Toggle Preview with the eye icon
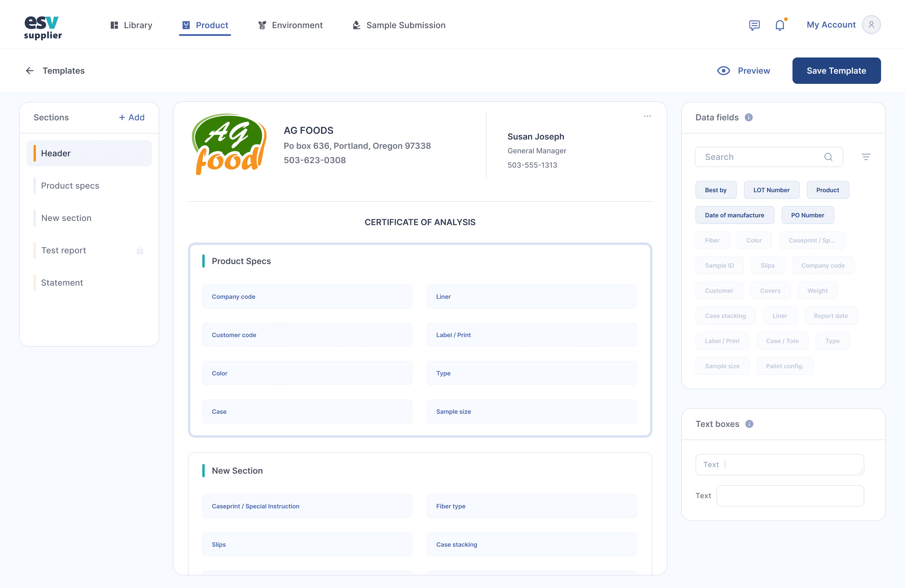Image resolution: width=905 pixels, height=588 pixels. (723, 71)
